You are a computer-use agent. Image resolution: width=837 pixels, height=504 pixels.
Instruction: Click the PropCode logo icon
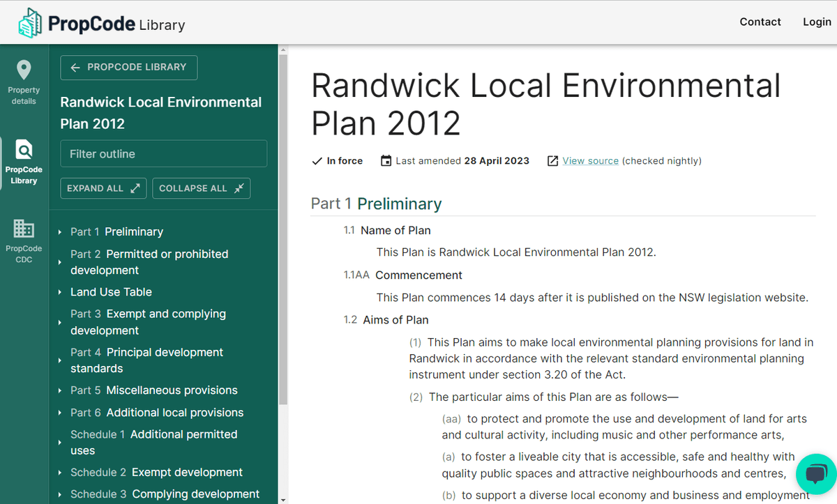pyautogui.click(x=31, y=23)
